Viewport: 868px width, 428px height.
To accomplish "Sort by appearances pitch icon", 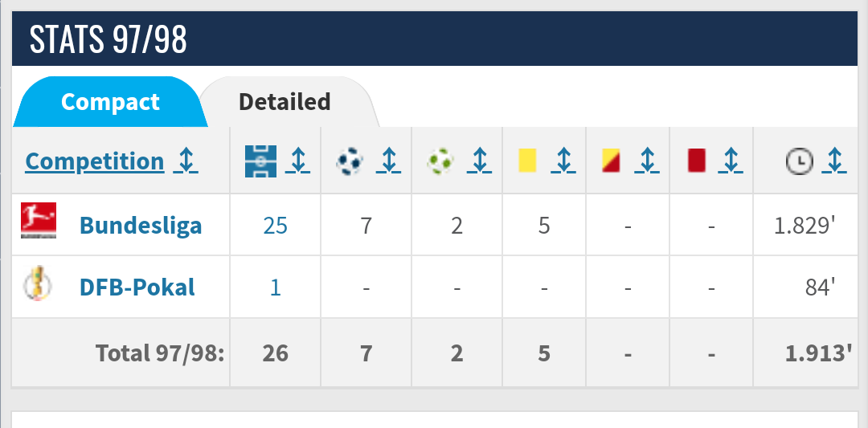I will 260,161.
